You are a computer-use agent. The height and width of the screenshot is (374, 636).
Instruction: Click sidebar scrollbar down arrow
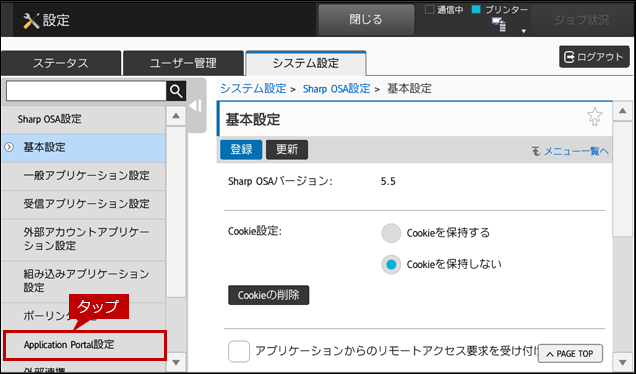[176, 362]
